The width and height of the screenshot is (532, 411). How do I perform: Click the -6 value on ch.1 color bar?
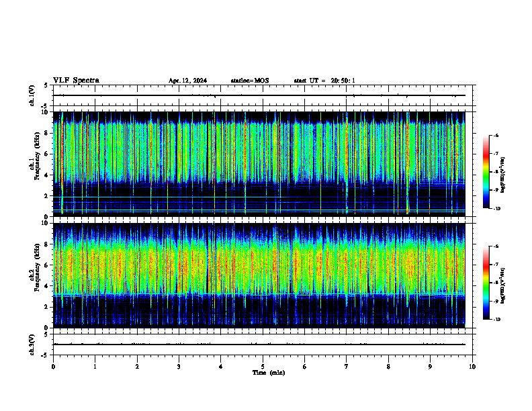tap(496, 136)
